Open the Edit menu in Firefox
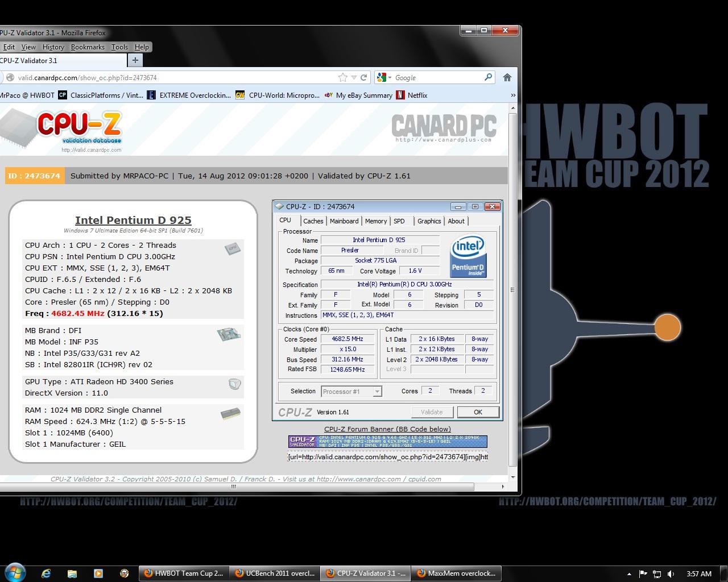 (x=9, y=47)
